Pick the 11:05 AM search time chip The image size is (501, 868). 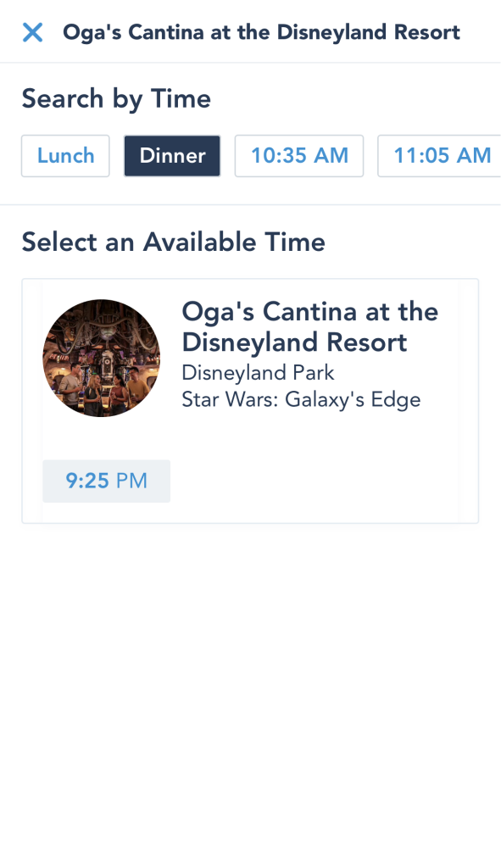pyautogui.click(x=440, y=156)
